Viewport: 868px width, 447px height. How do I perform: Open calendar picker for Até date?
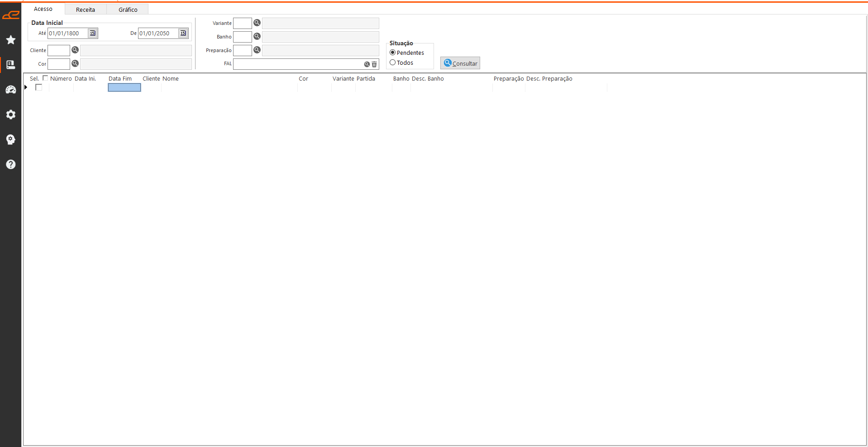(x=92, y=33)
